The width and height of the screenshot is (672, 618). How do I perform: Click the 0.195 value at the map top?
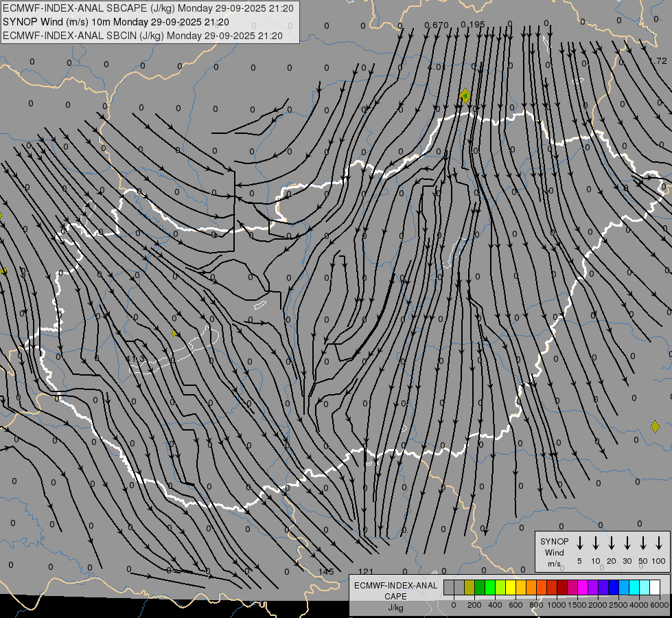pyautogui.click(x=473, y=25)
